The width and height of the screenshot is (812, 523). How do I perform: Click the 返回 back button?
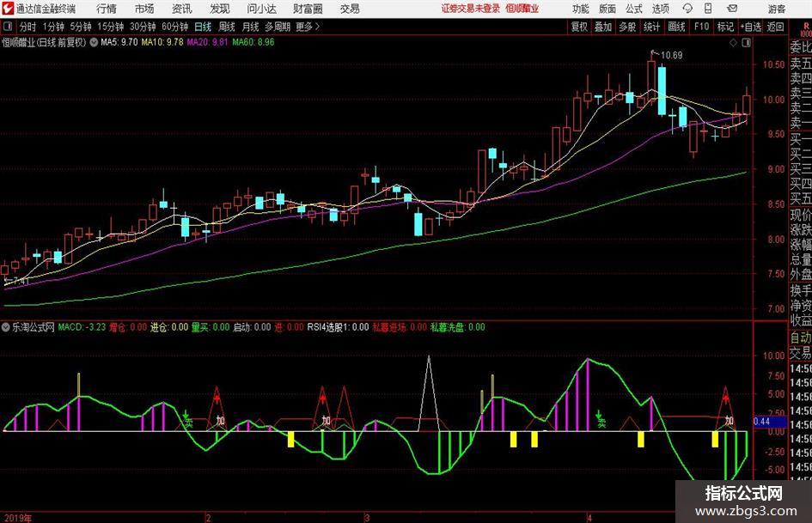pos(775,27)
